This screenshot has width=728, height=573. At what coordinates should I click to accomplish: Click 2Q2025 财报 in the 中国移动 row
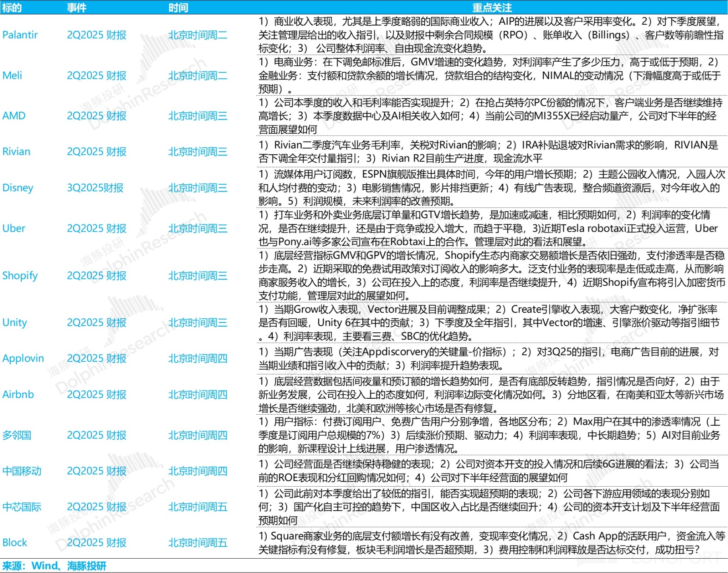pyautogui.click(x=97, y=471)
